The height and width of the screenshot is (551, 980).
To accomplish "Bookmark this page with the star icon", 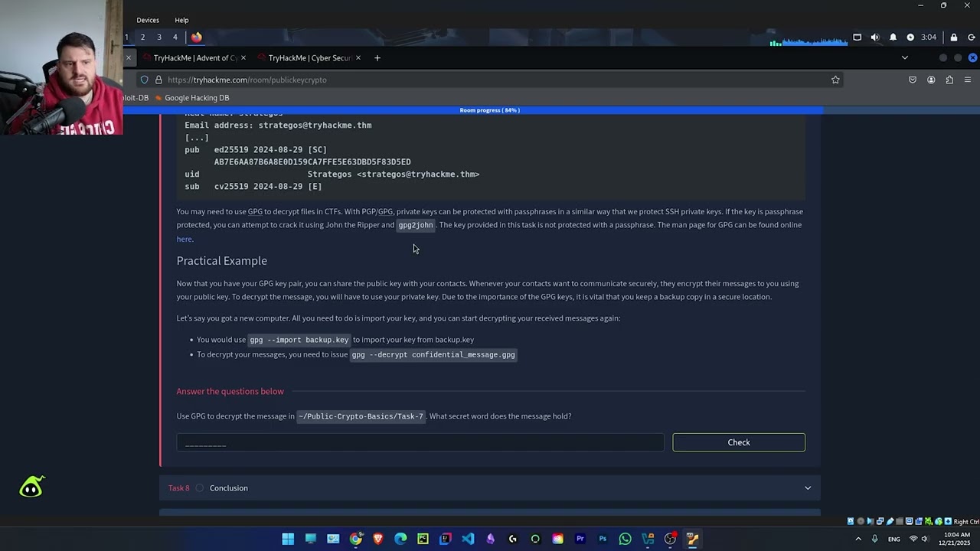I will pos(835,80).
